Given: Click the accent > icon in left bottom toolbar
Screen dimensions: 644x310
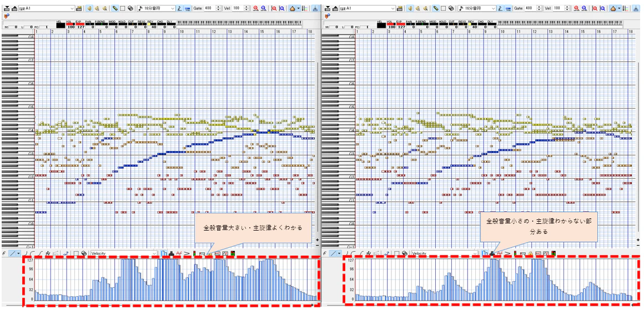Looking at the screenshot, I should 187,253.
